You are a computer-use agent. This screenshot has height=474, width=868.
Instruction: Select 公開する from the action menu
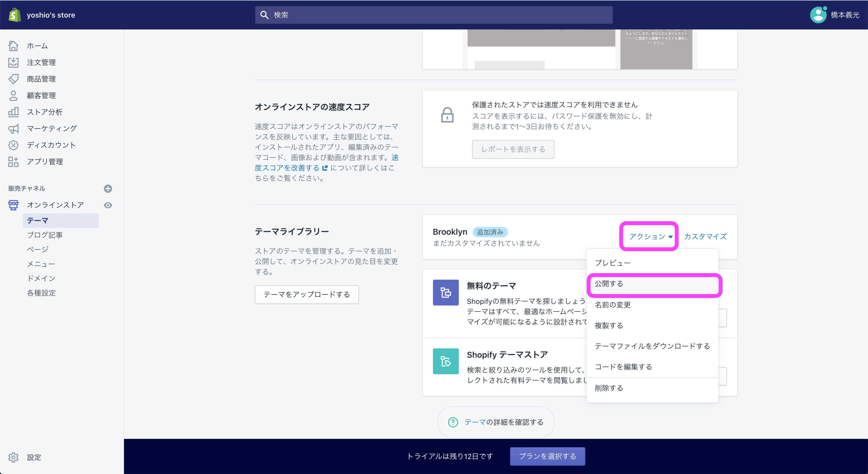click(x=609, y=284)
